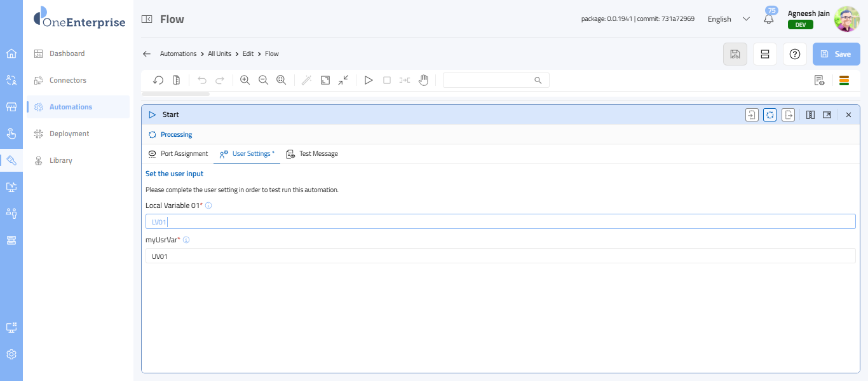Click the zoom in magnifier icon

coord(245,80)
